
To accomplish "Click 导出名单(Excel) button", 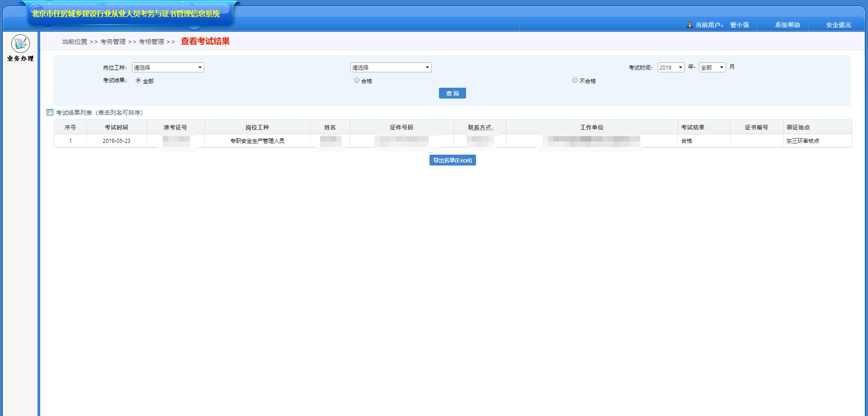I will [452, 160].
